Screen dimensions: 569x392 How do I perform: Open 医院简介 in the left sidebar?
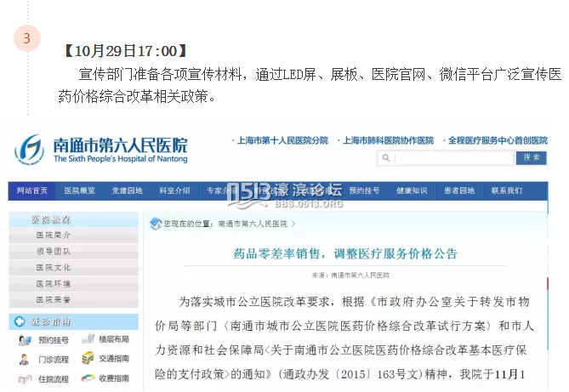click(x=53, y=235)
